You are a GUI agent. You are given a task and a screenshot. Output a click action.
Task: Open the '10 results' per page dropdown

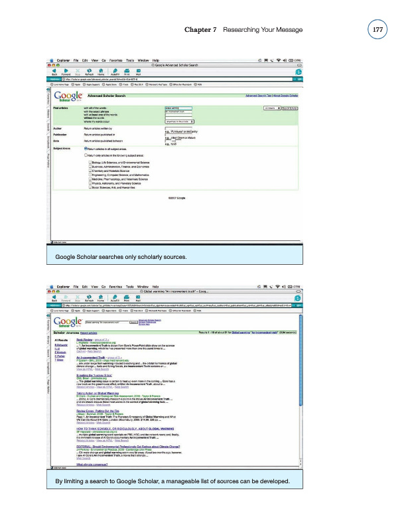[272, 106]
